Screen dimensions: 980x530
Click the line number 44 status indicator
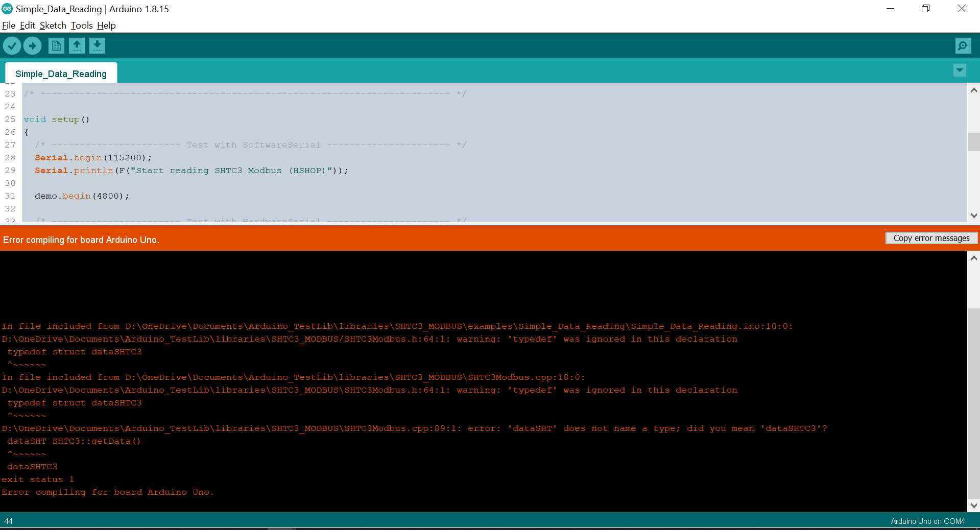click(9, 521)
